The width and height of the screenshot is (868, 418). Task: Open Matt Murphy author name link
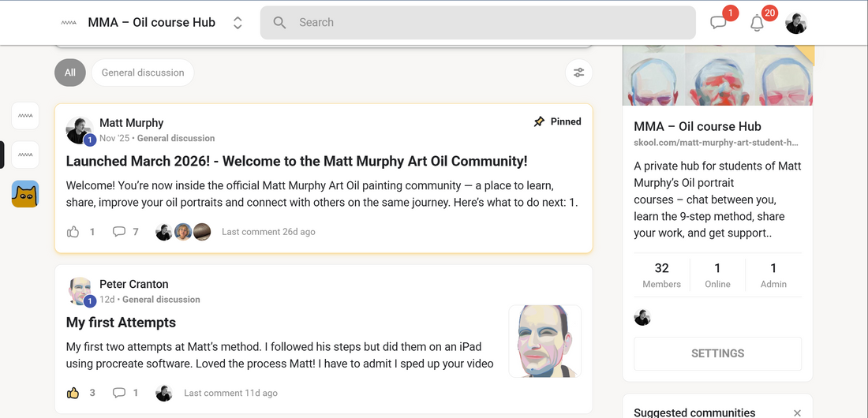click(132, 123)
